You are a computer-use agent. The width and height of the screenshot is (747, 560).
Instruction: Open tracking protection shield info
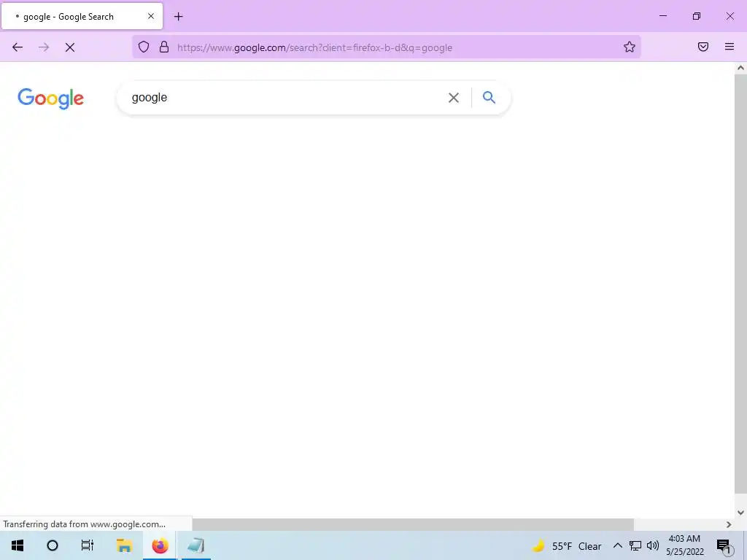coord(144,47)
